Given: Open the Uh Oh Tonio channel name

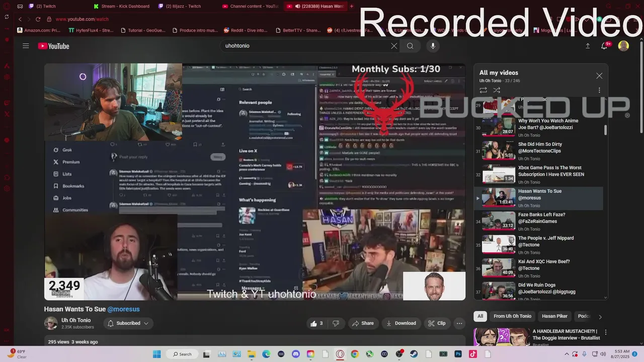Looking at the screenshot, I should pos(76,320).
